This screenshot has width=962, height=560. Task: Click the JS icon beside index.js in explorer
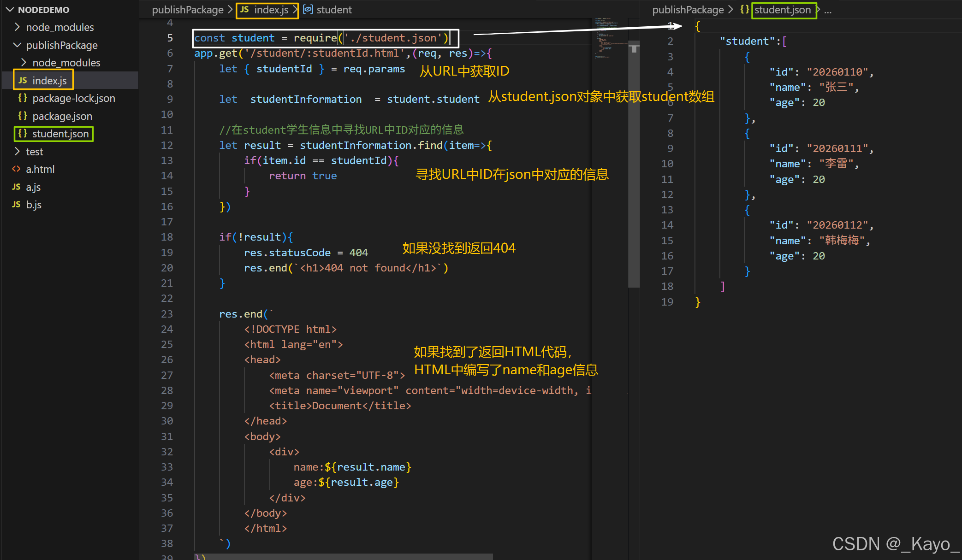coord(23,81)
